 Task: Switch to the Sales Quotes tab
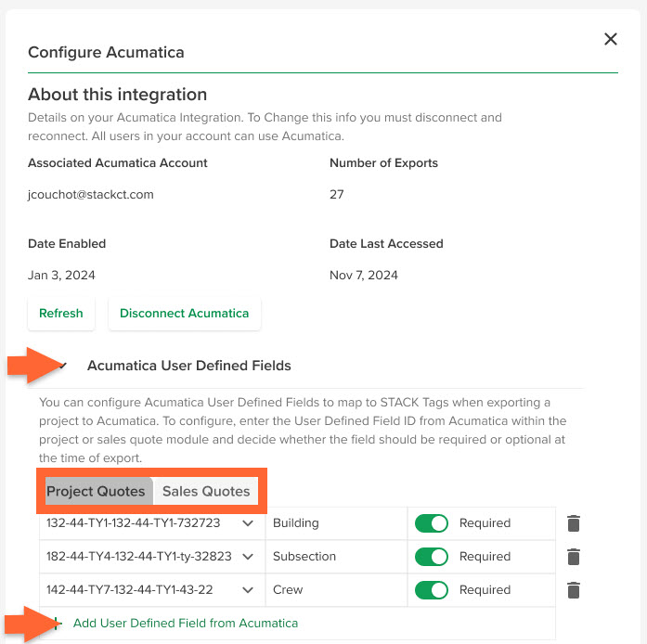206,491
